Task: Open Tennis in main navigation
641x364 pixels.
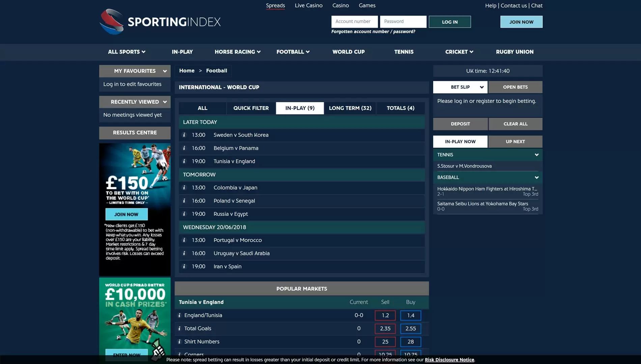Action: coord(404,52)
